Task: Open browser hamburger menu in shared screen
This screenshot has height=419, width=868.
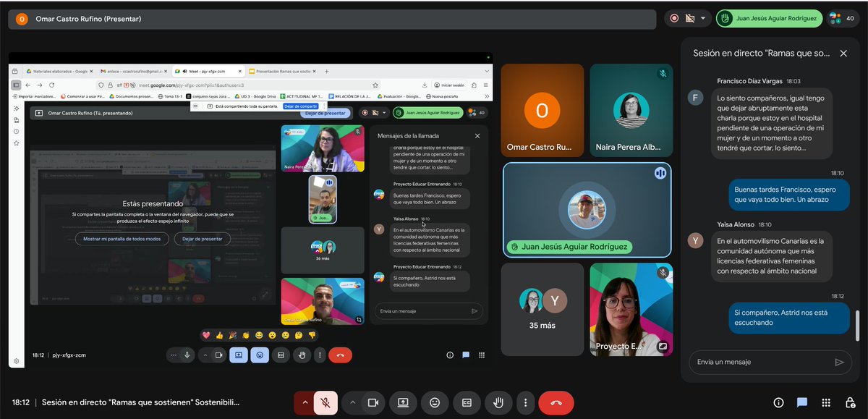Action: click(486, 85)
